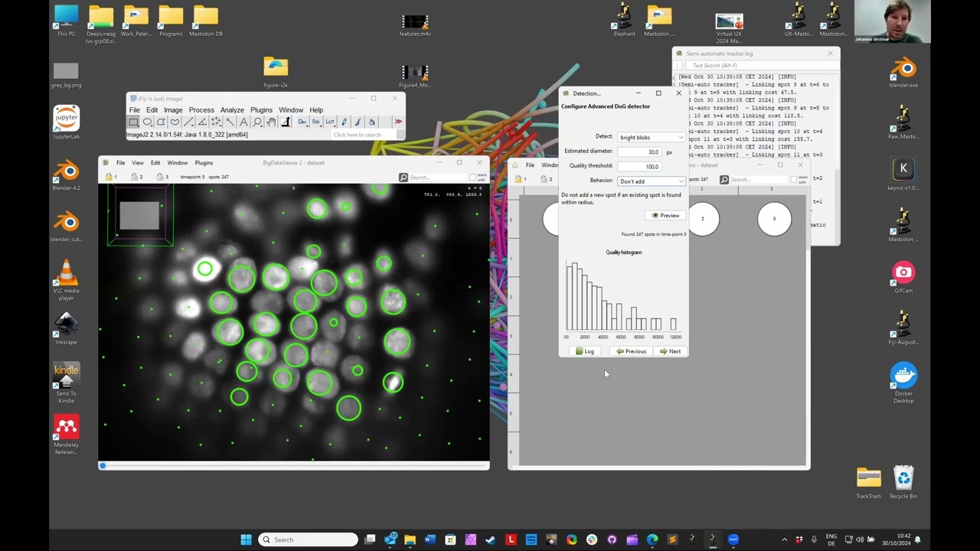Screen dimensions: 980x551
Task: Click the Next button in Detection dialog
Action: click(670, 351)
